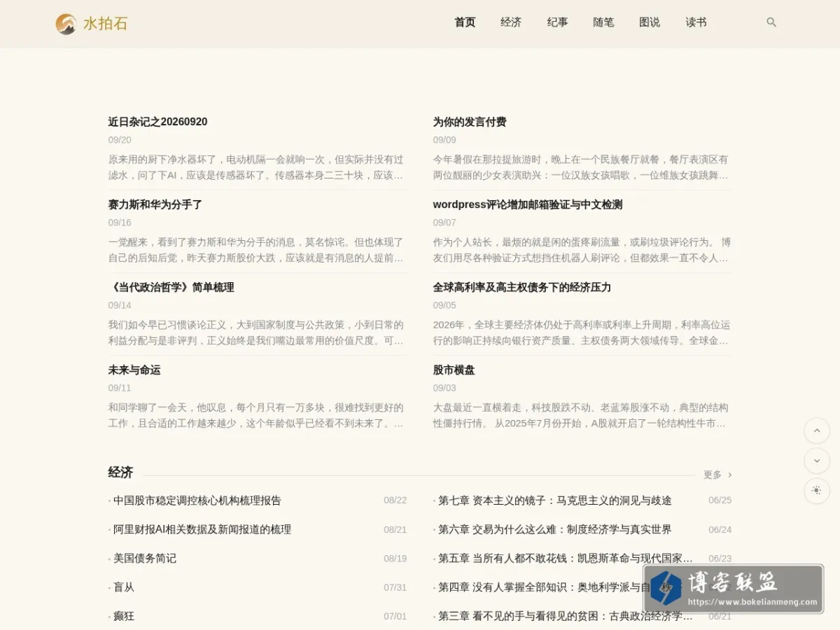
Task: Click the excerpt starting 今年暑假在那拉提旅游时
Action: coord(581,167)
